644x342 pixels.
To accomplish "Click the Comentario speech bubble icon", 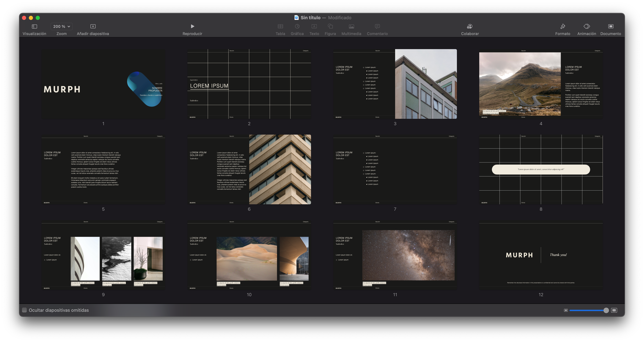I will 377,26.
